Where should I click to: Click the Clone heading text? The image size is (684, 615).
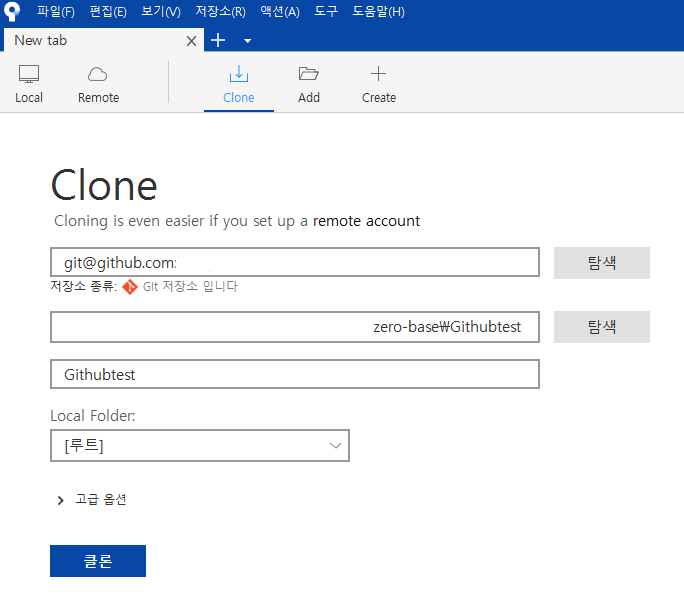point(104,185)
